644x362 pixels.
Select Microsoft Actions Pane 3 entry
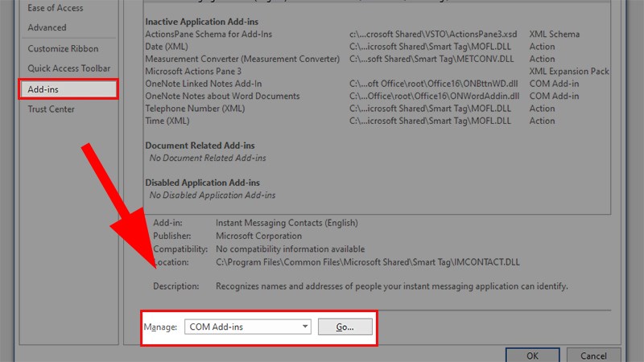click(193, 72)
